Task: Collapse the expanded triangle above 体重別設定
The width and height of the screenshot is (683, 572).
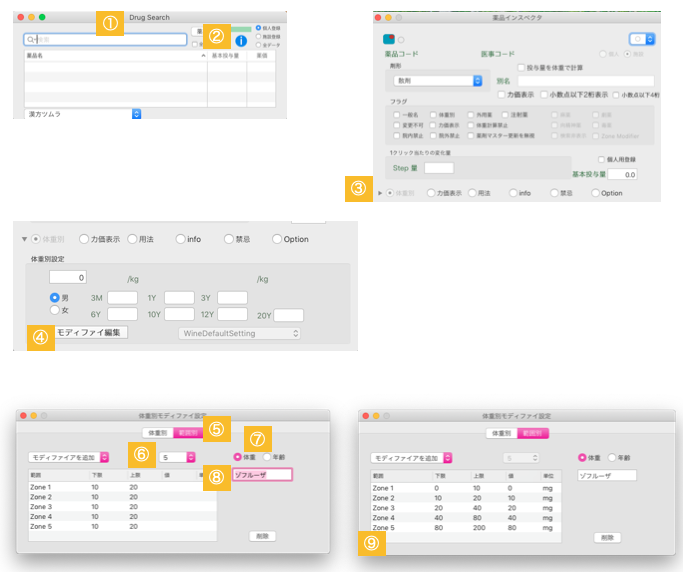Action: pos(25,240)
